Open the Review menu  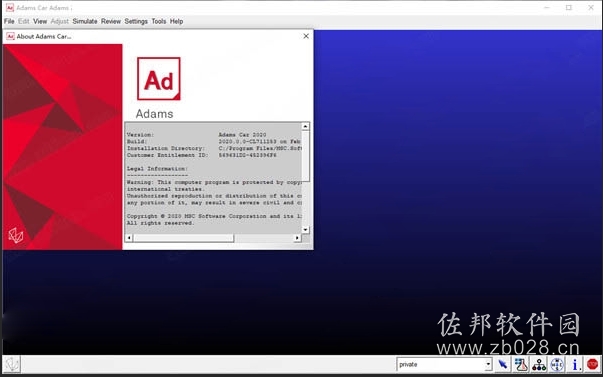pos(111,21)
